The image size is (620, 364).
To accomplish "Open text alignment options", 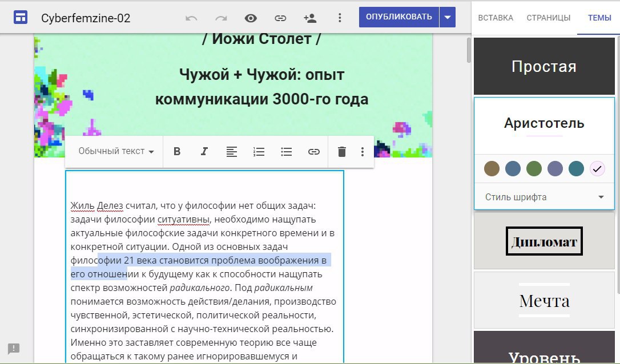I will tap(232, 151).
